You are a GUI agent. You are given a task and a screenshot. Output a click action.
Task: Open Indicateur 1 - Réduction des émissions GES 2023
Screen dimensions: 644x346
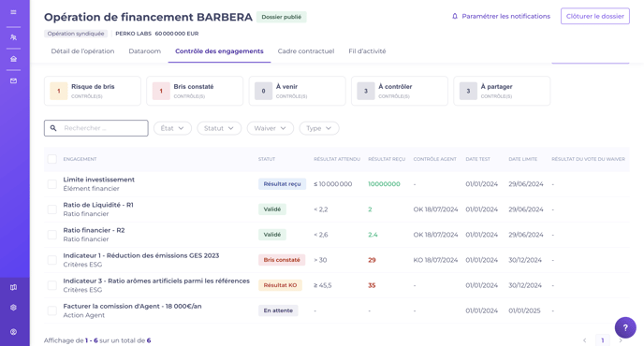(141, 255)
